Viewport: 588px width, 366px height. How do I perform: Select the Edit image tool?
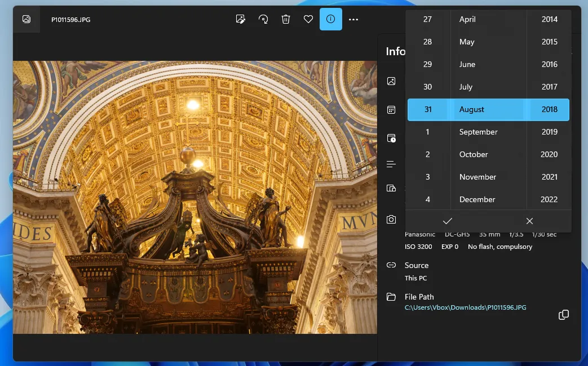[241, 19]
